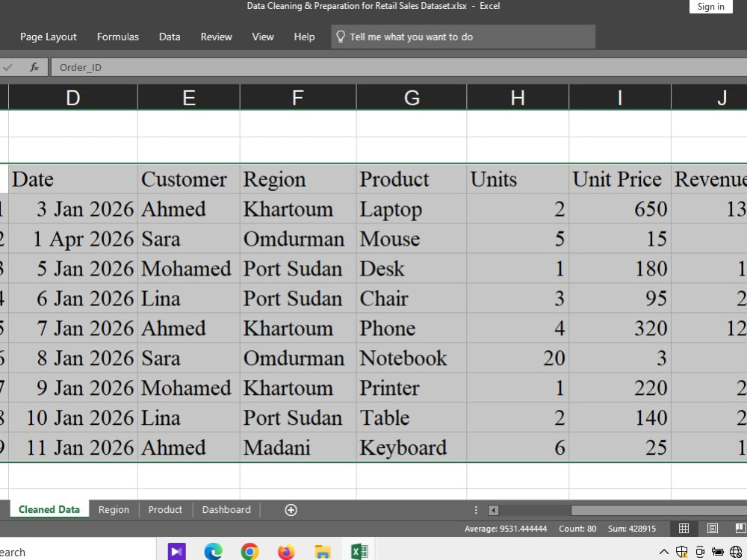Image resolution: width=747 pixels, height=560 pixels.
Task: Click the Units header cell
Action: point(518,179)
